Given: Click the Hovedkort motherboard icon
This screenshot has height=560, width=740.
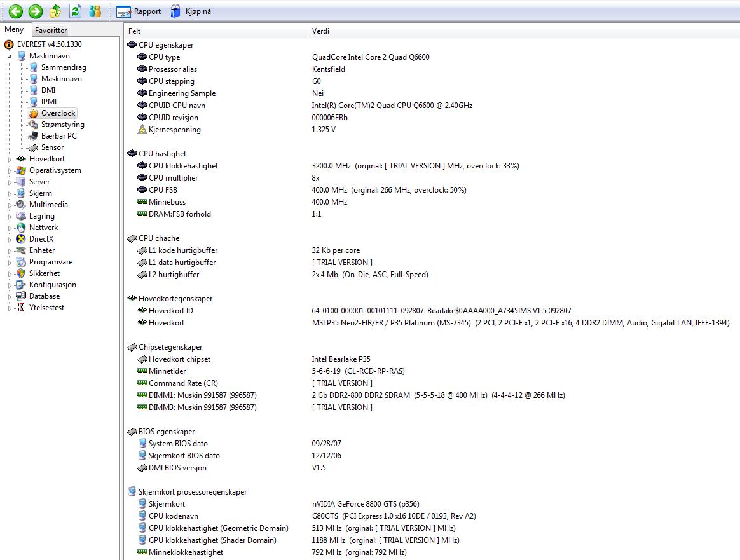Looking at the screenshot, I should [x=21, y=159].
